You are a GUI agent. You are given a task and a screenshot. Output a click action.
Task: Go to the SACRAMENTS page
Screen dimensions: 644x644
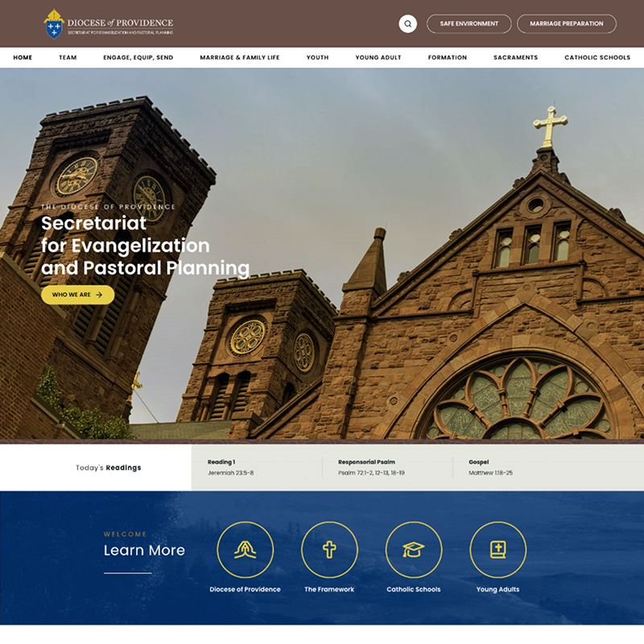pyautogui.click(x=516, y=57)
